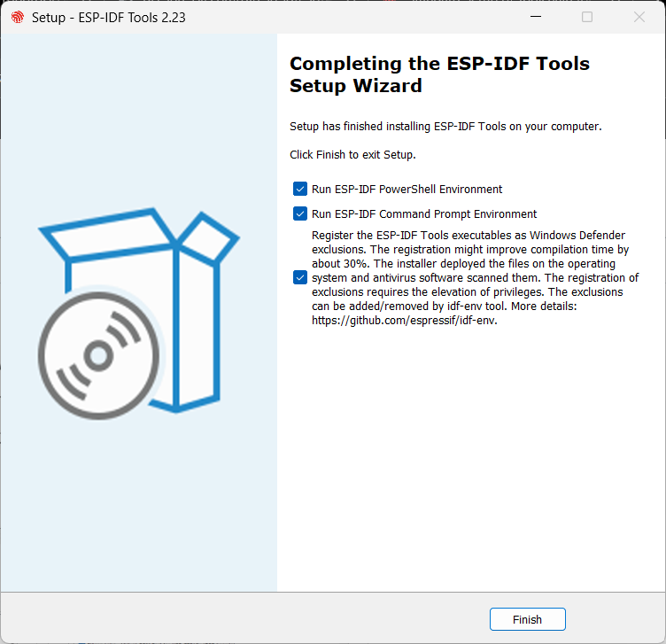Close the ESP-IDF Tools setup window
666x644 pixels.
click(639, 17)
